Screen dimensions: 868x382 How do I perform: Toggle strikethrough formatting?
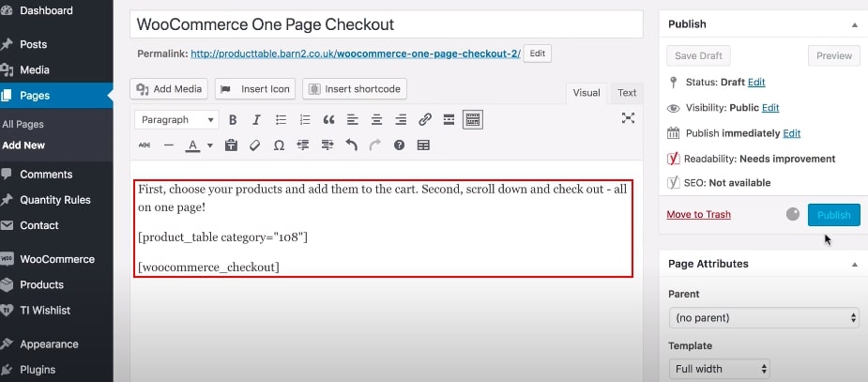[145, 145]
